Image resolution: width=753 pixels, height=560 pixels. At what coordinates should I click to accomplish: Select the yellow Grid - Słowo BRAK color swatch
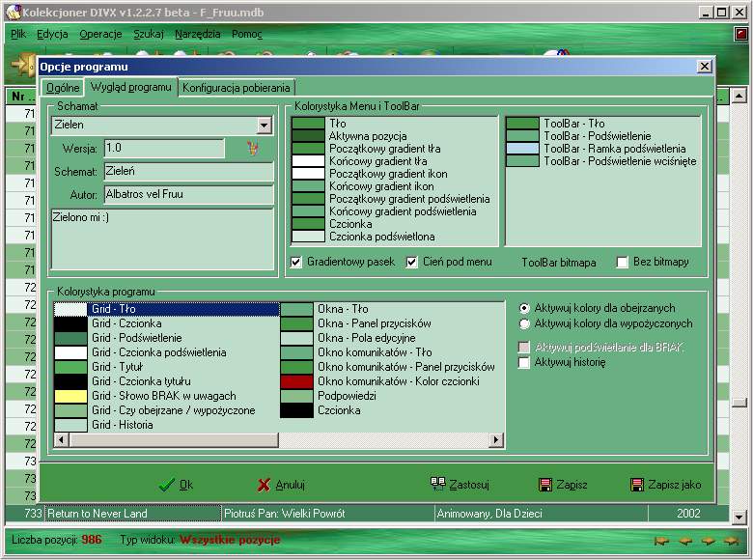[70, 396]
